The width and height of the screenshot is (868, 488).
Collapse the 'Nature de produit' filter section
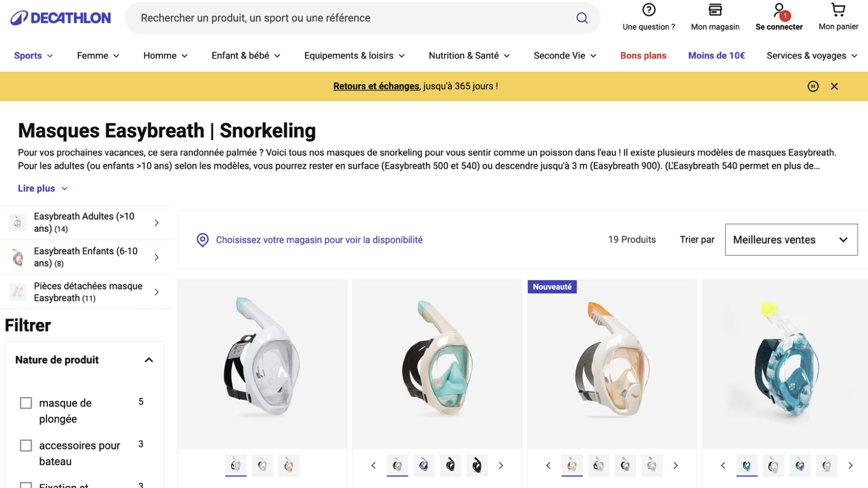(148, 360)
